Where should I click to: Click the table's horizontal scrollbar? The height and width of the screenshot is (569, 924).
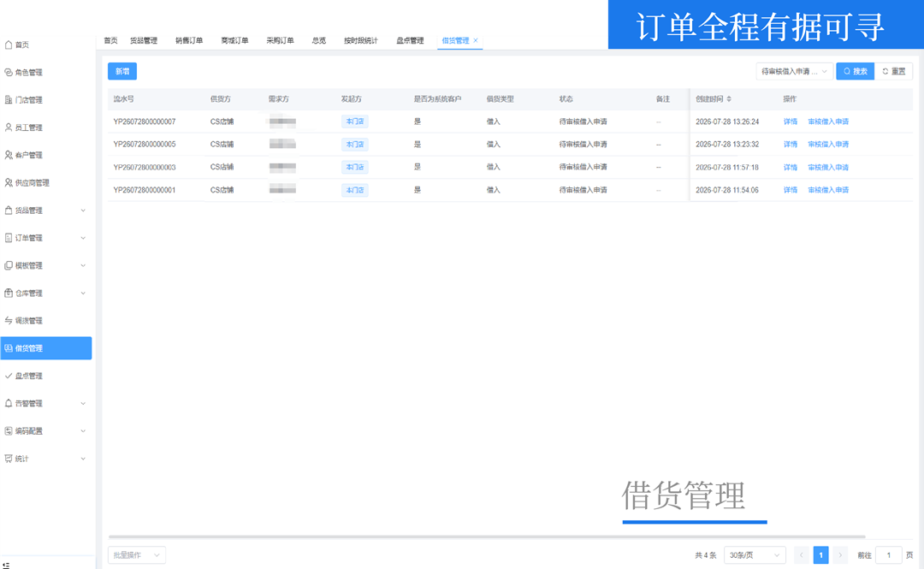point(487,536)
